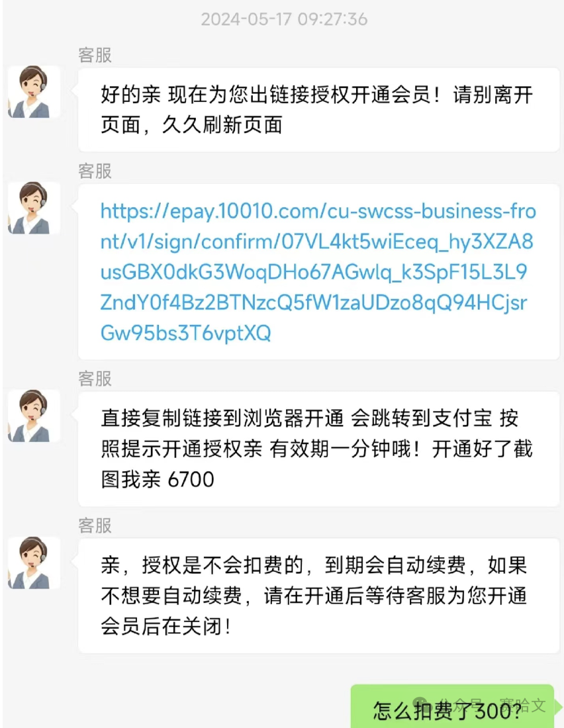
Task: Click the 'Gw95bs3T6vptXQ' link ending line
Action: (186, 333)
